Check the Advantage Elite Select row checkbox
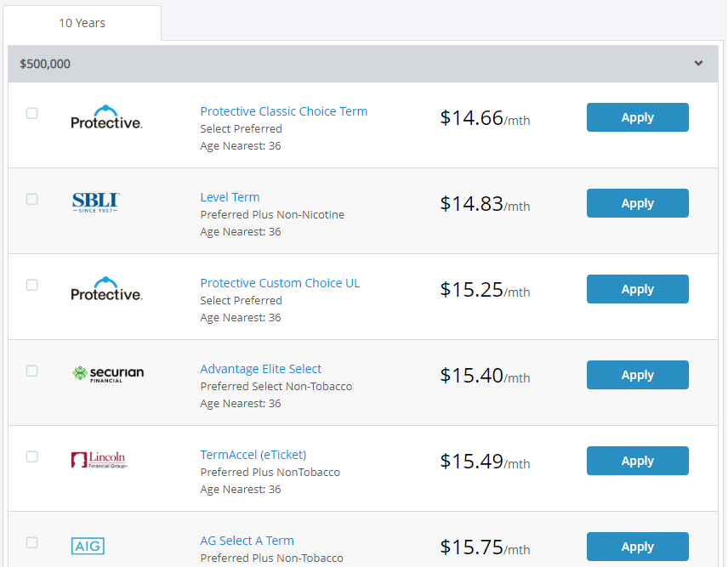Screen dimensions: 728x567 tap(31, 371)
